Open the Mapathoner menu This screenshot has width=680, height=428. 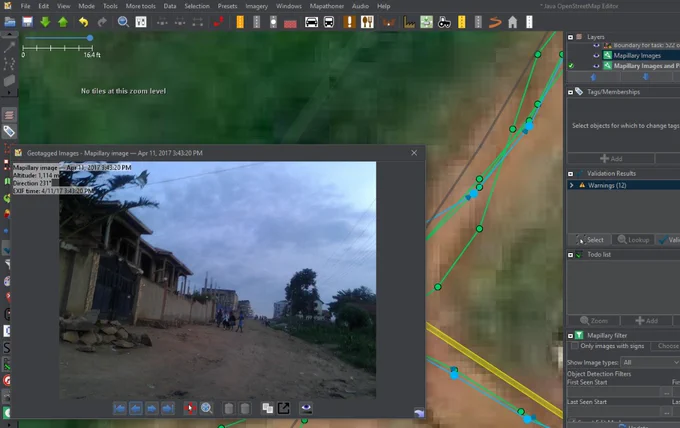tap(327, 6)
